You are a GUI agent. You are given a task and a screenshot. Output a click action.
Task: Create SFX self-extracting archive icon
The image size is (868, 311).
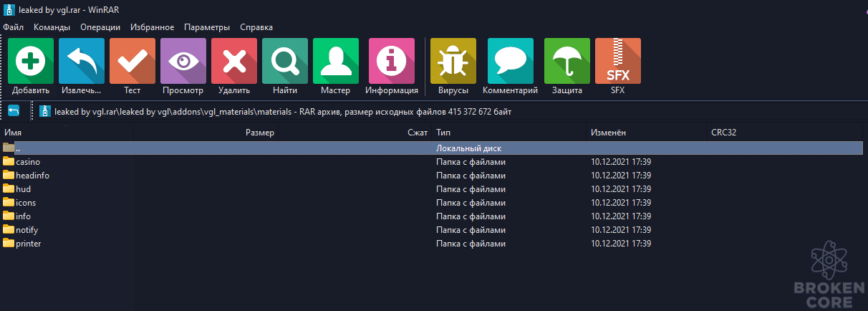pyautogui.click(x=618, y=62)
